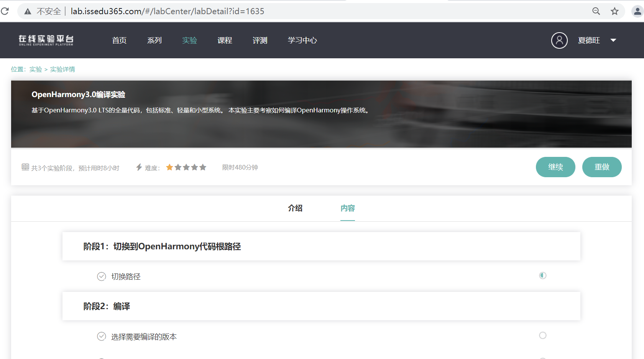Click the 实验详情 breadcrumb link
Screen dimensions: 644x359
coord(62,69)
